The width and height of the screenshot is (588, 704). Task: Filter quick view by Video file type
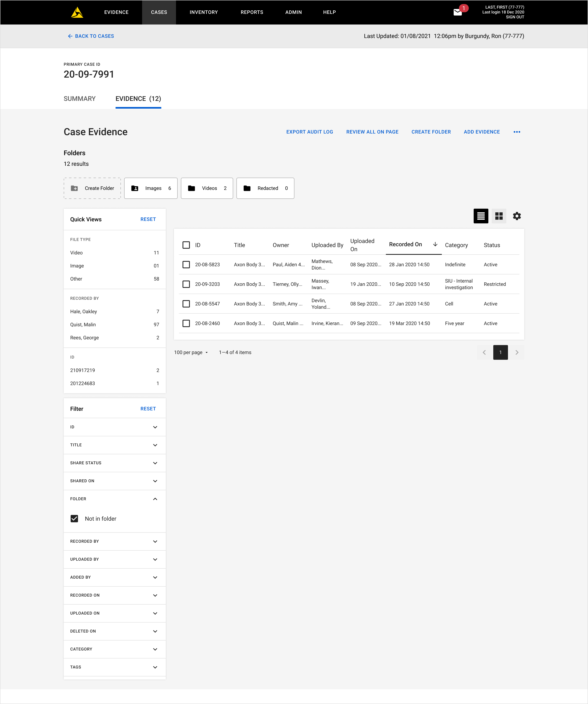[x=115, y=253]
